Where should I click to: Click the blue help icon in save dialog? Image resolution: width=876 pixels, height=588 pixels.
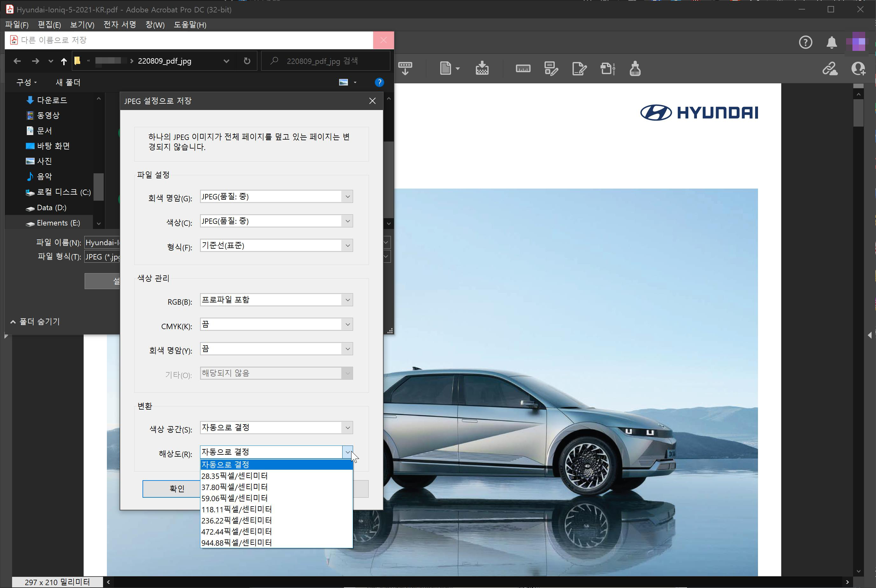click(379, 82)
